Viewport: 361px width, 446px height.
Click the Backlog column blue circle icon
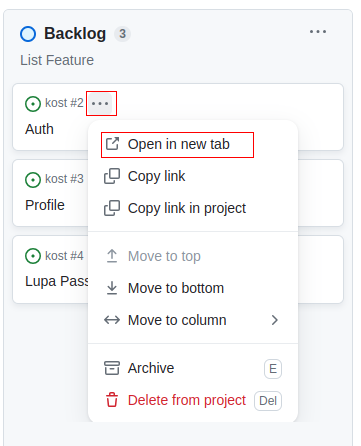(28, 34)
